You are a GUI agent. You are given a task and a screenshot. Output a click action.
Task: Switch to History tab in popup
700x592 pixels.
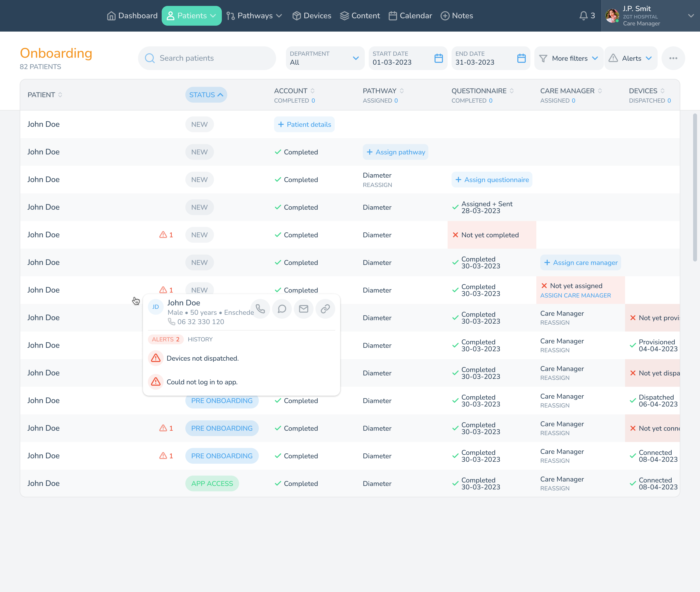tap(200, 339)
